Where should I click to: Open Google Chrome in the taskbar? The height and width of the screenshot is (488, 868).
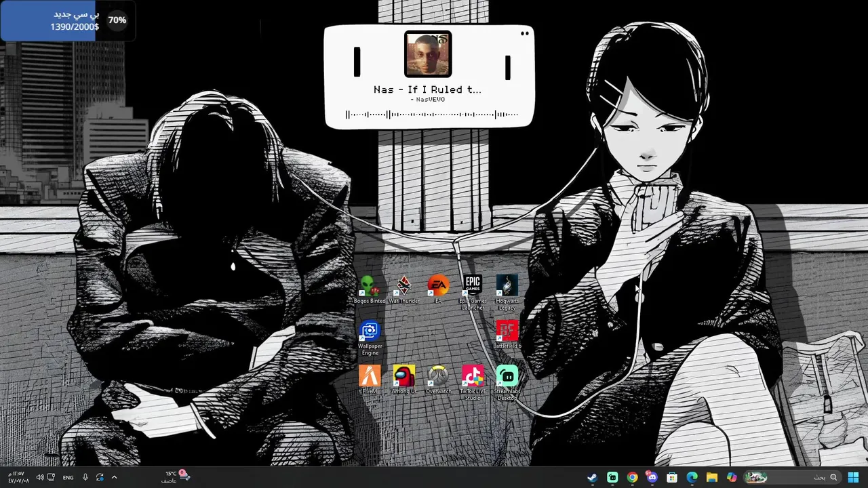point(632,477)
